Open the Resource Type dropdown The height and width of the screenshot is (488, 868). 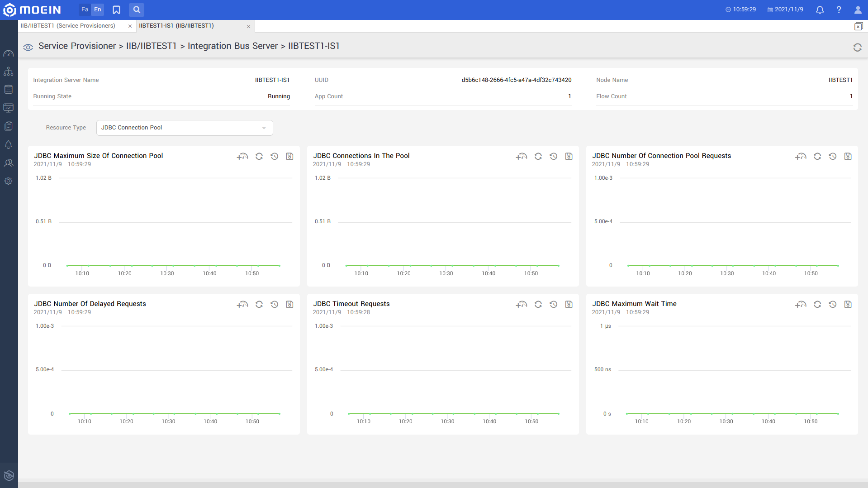185,128
